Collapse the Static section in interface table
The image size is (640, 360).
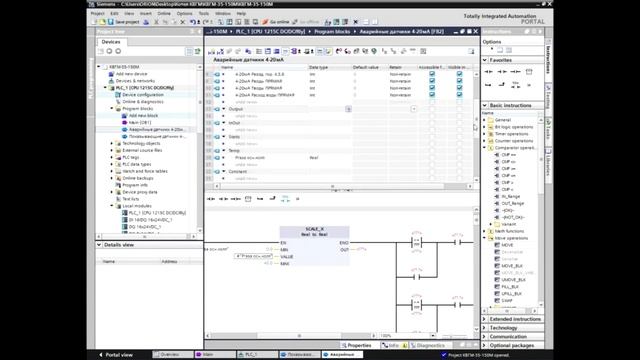224,137
